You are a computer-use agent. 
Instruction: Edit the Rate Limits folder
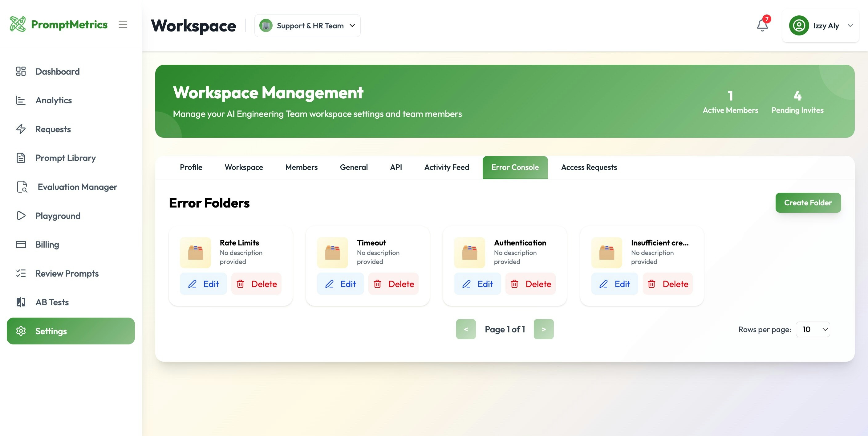203,284
